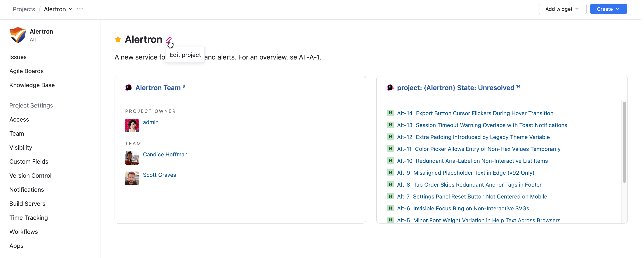Open the Add widget dropdown
Image resolution: width=644 pixels, height=258 pixels.
point(562,9)
